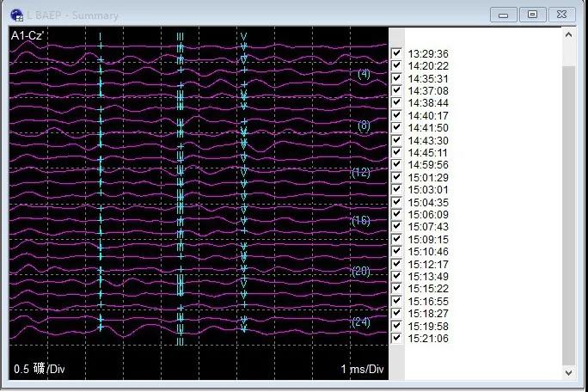Click the scrollbar up arrow
588x392 pixels.
tap(568, 35)
